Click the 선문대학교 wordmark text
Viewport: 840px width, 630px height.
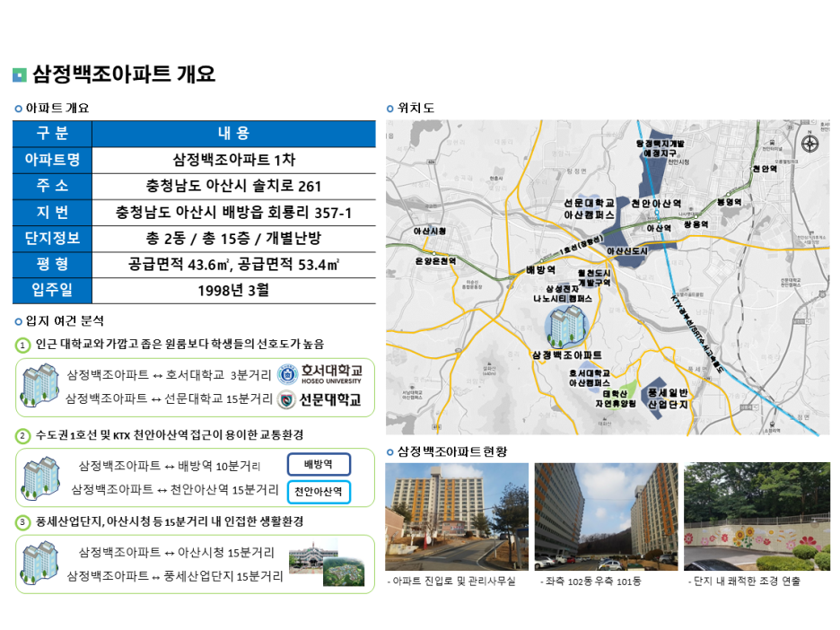pos(330,399)
